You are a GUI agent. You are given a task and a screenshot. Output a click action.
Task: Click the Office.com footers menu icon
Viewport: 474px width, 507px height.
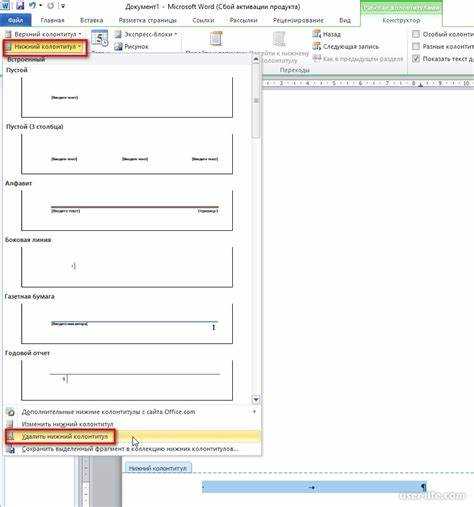tap(11, 412)
